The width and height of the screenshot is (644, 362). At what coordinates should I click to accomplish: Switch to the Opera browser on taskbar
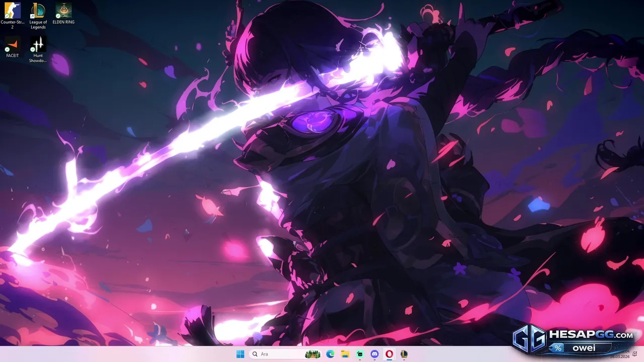[x=389, y=354]
